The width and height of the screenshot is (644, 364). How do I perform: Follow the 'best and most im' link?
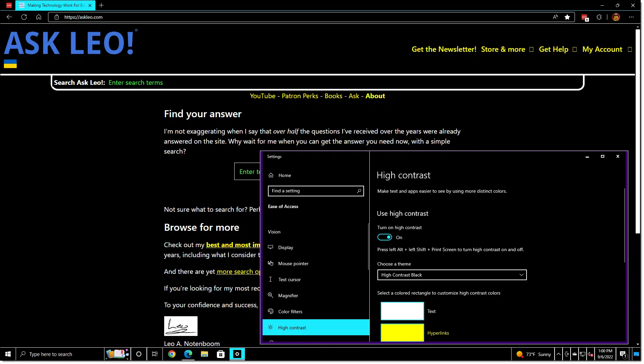tap(233, 245)
